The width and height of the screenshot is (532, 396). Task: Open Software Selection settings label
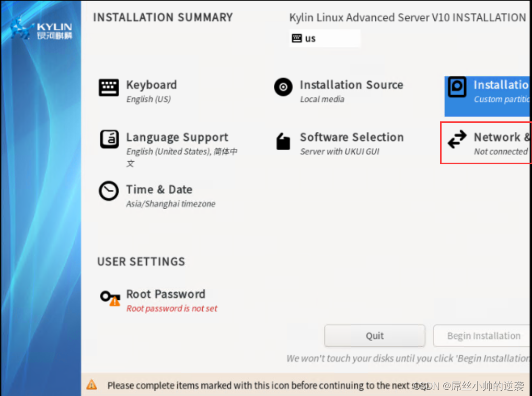[352, 137]
